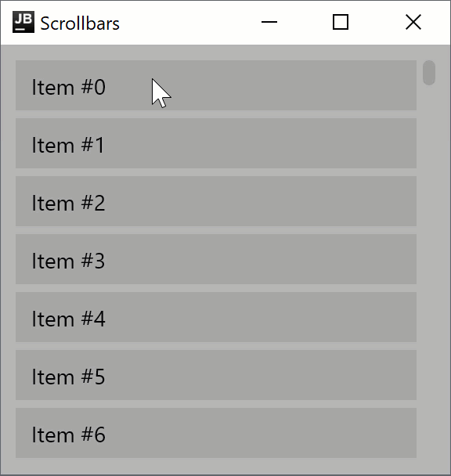The width and height of the screenshot is (451, 476).
Task: Click the "Item #4" text label
Action: 69,319
